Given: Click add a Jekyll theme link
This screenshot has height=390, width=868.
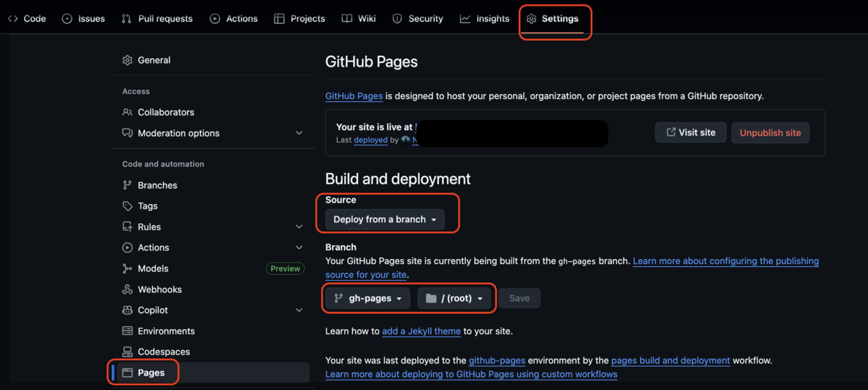Looking at the screenshot, I should pyautogui.click(x=422, y=331).
